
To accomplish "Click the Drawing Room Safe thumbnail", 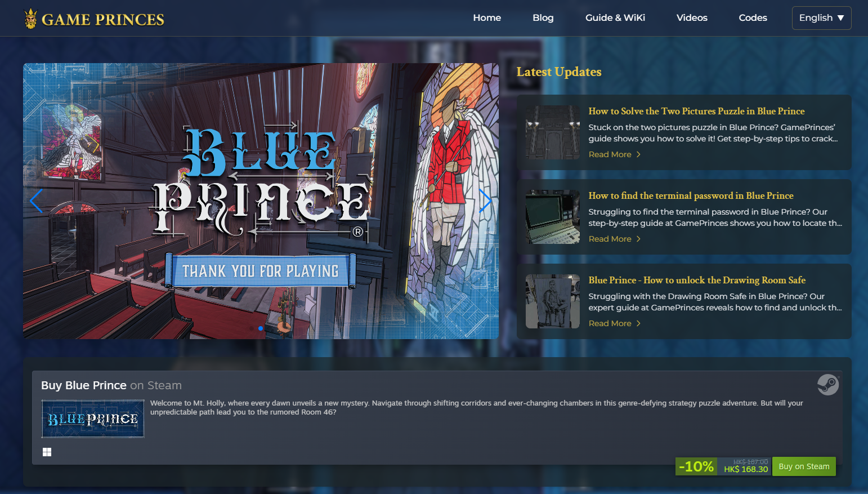I will [x=553, y=301].
